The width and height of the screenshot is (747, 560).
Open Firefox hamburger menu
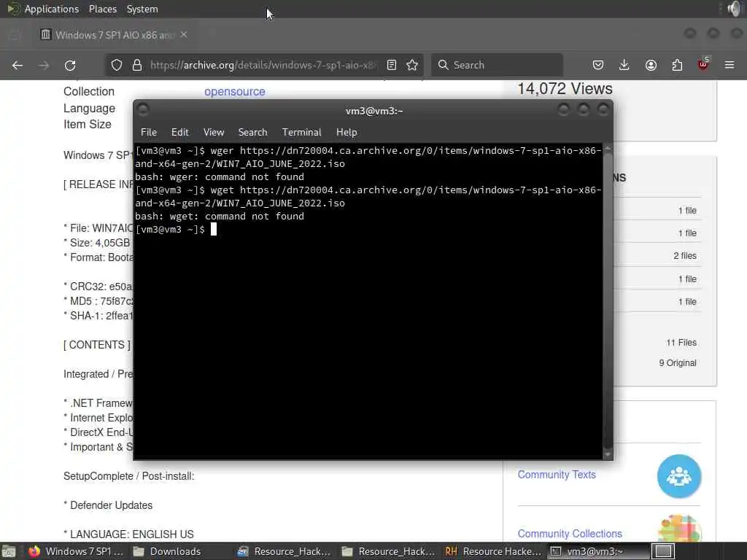pos(729,65)
